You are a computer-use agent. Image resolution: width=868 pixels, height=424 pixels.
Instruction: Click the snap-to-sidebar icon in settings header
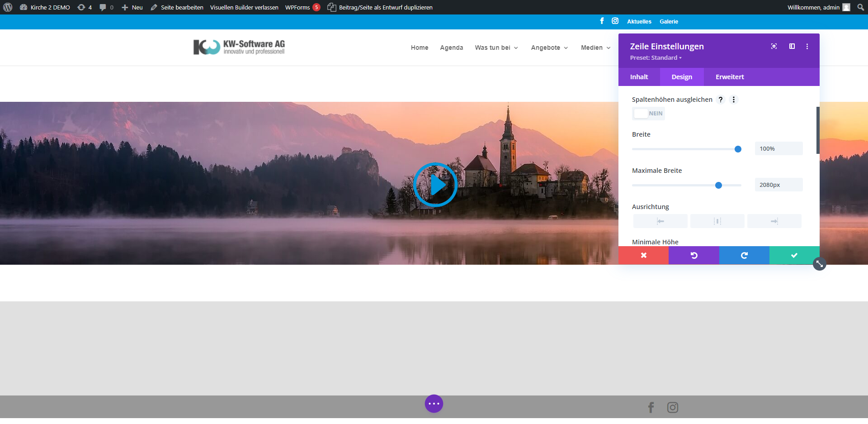pos(792,46)
